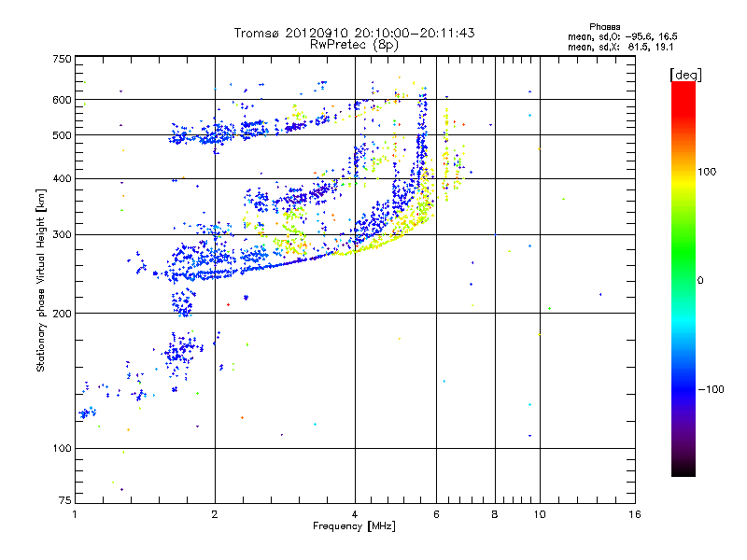Click the x-axis label '4'
This screenshot has height=560, width=747.
coord(355,514)
